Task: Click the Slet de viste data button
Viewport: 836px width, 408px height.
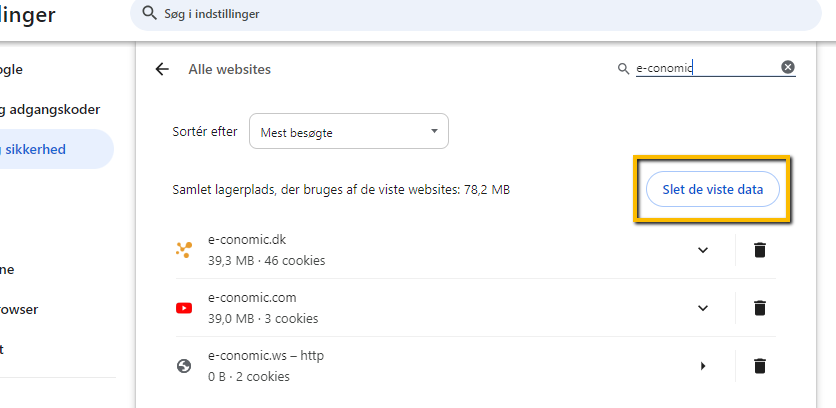Action: click(x=712, y=189)
